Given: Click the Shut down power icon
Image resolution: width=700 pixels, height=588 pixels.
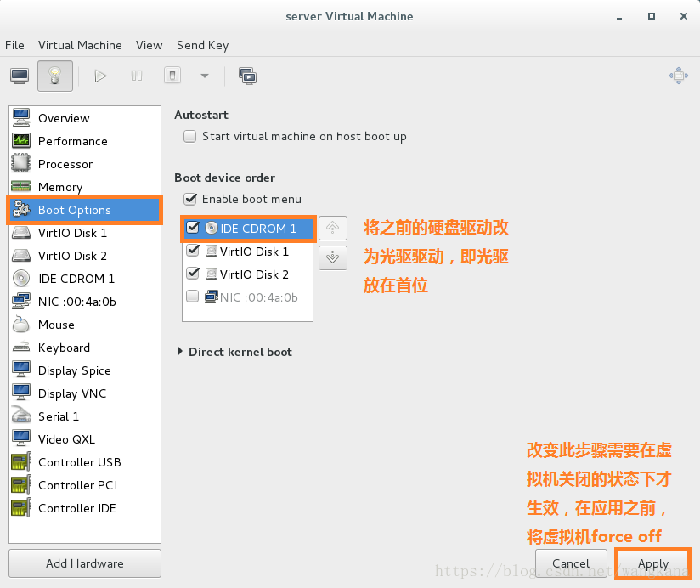Looking at the screenshot, I should point(172,76).
